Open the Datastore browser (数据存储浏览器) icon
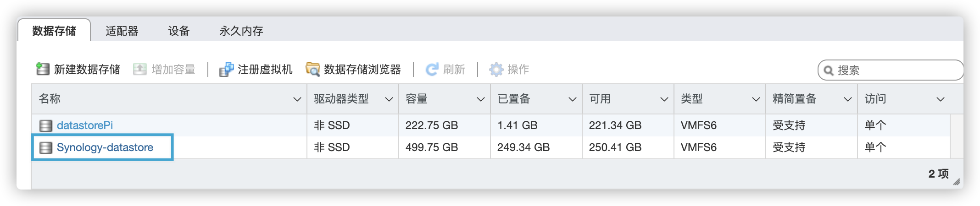 [313, 70]
